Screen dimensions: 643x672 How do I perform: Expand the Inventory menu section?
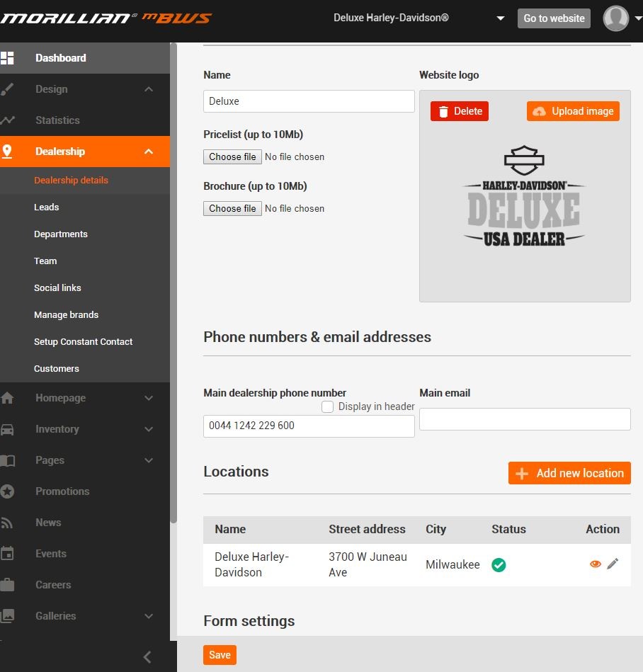point(149,429)
